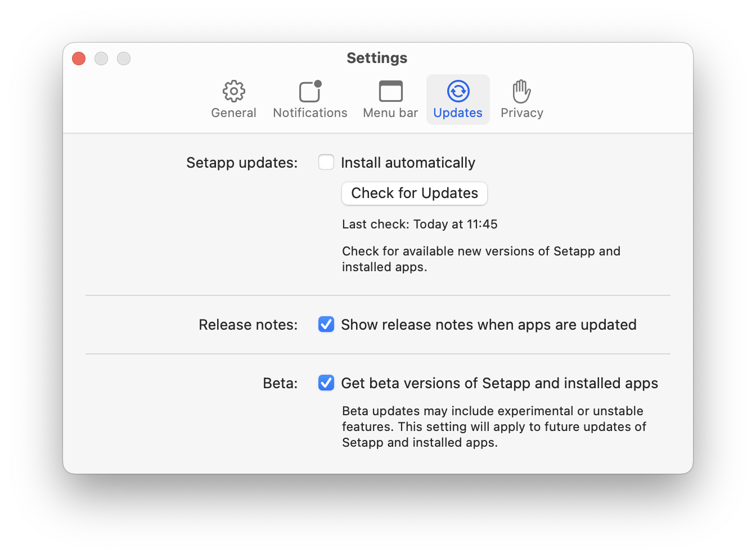Disable the Get beta versions checkbox
The image size is (756, 557).
(326, 383)
